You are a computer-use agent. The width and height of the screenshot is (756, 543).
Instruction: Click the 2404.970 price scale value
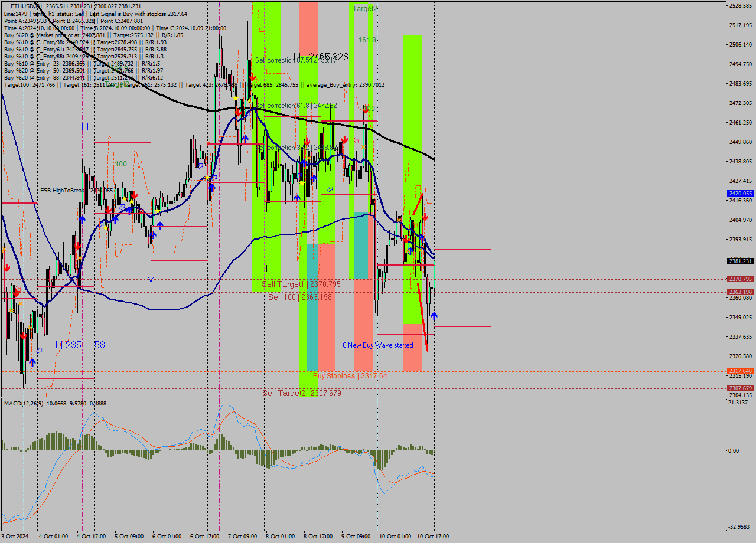(741, 220)
